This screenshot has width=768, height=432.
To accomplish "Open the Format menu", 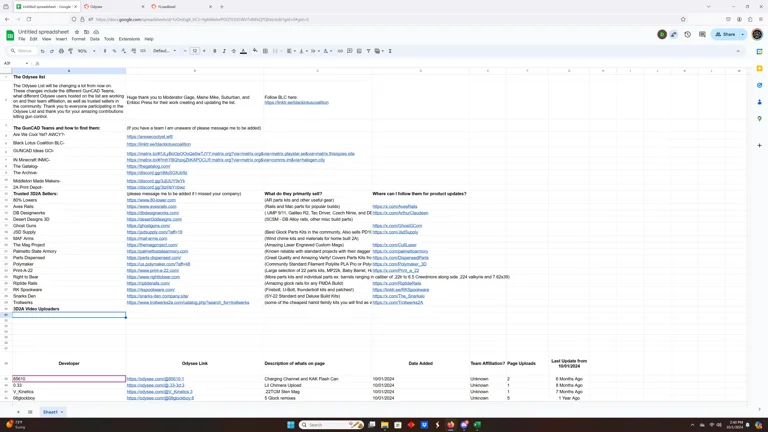I will point(79,39).
